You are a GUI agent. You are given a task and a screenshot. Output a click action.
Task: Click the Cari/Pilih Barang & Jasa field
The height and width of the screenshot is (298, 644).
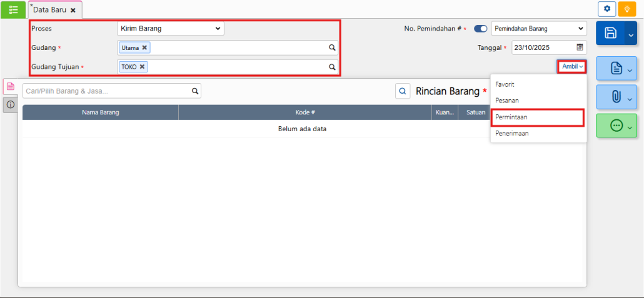click(x=106, y=91)
